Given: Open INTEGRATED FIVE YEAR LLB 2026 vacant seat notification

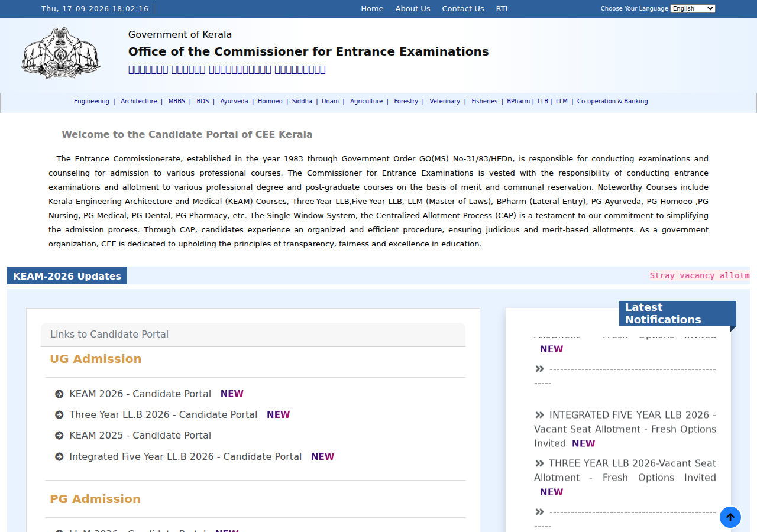Looking at the screenshot, I should coord(625,429).
